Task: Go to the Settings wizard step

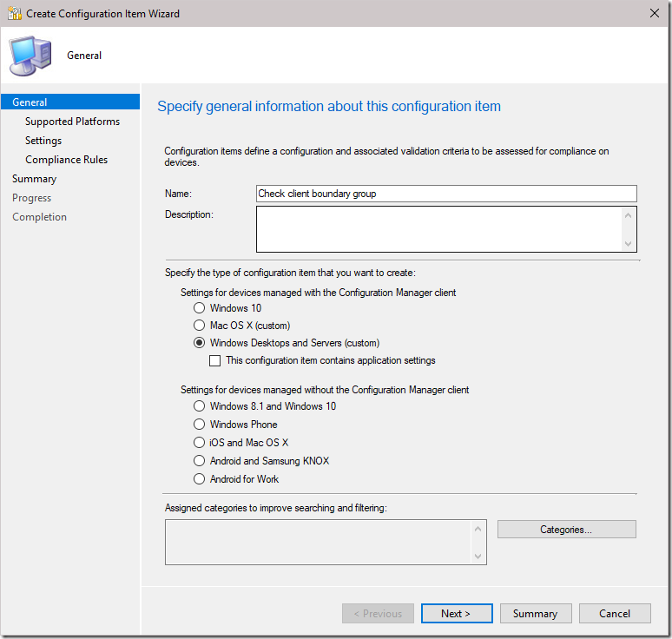Action: [43, 141]
